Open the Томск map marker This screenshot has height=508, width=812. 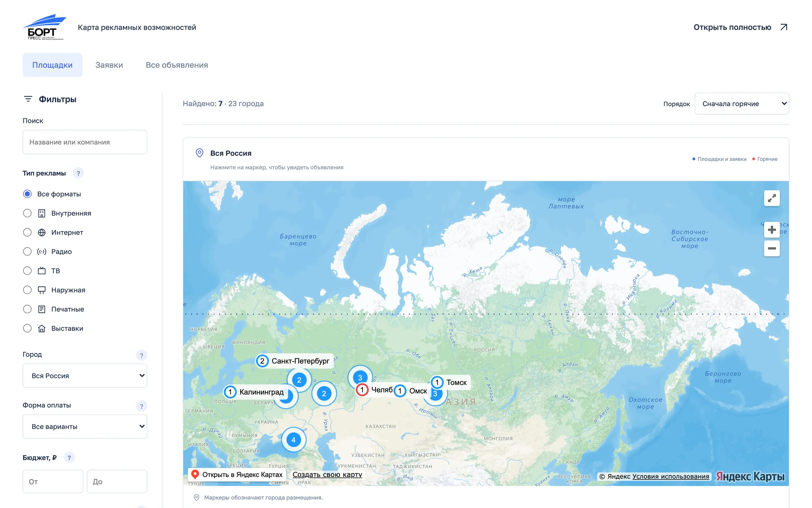437,382
